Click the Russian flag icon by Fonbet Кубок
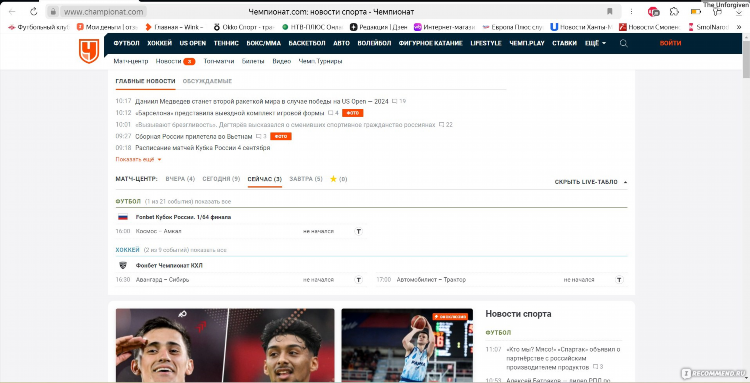Screen dimensions: 750x383 tap(123, 217)
